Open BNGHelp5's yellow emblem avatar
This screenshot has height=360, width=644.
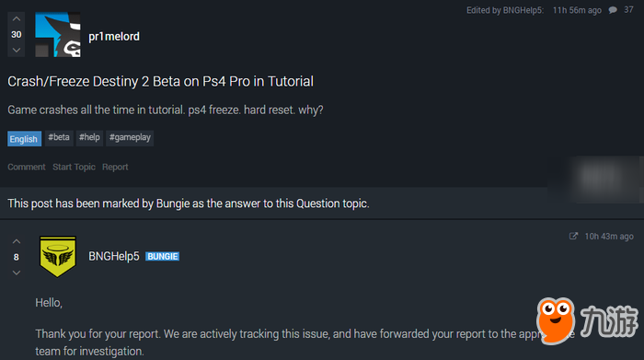pyautogui.click(x=57, y=257)
